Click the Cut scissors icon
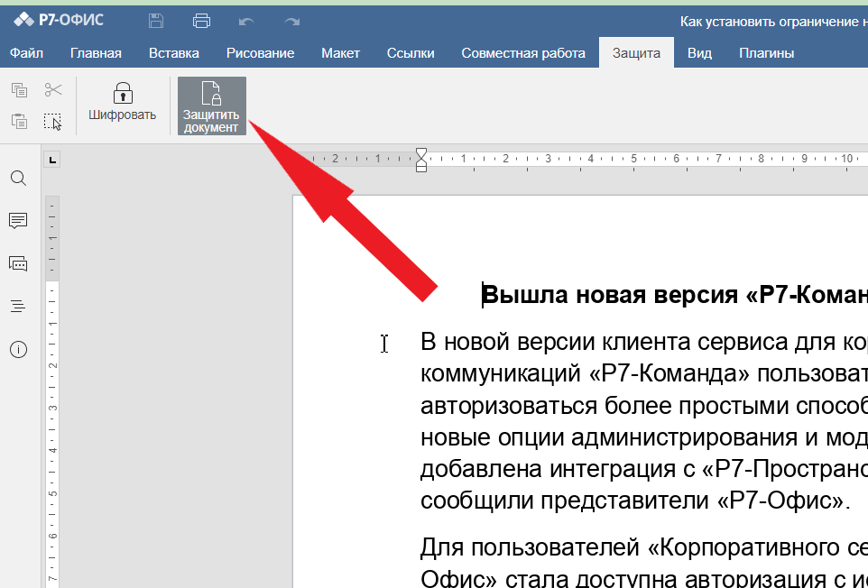This screenshot has height=588, width=868. [53, 89]
